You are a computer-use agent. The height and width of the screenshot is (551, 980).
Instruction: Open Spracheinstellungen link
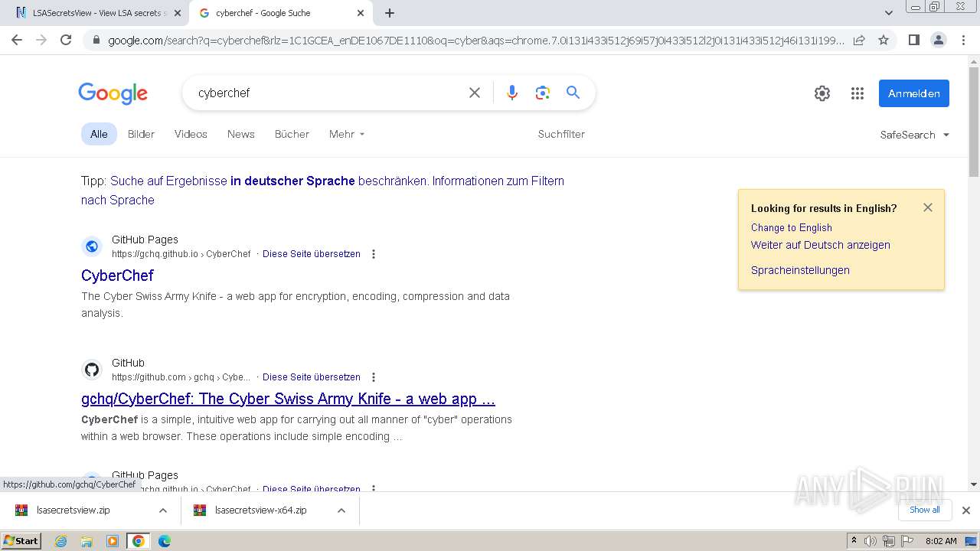800,270
